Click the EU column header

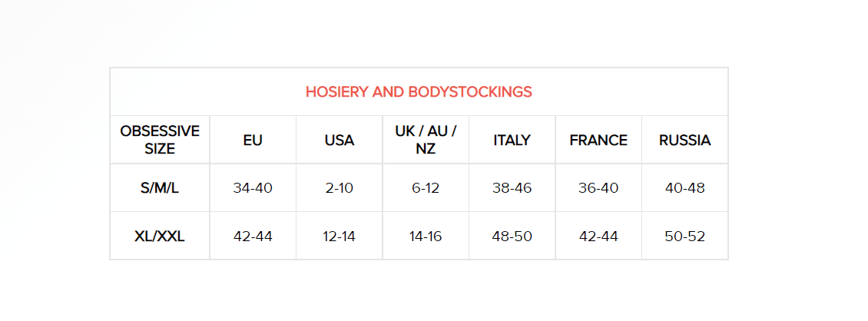tap(253, 141)
